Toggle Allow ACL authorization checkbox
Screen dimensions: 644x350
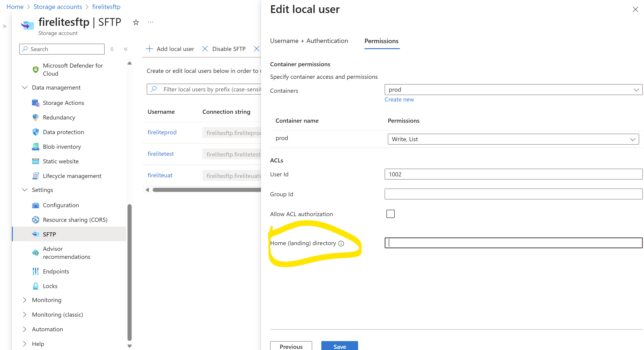point(390,214)
